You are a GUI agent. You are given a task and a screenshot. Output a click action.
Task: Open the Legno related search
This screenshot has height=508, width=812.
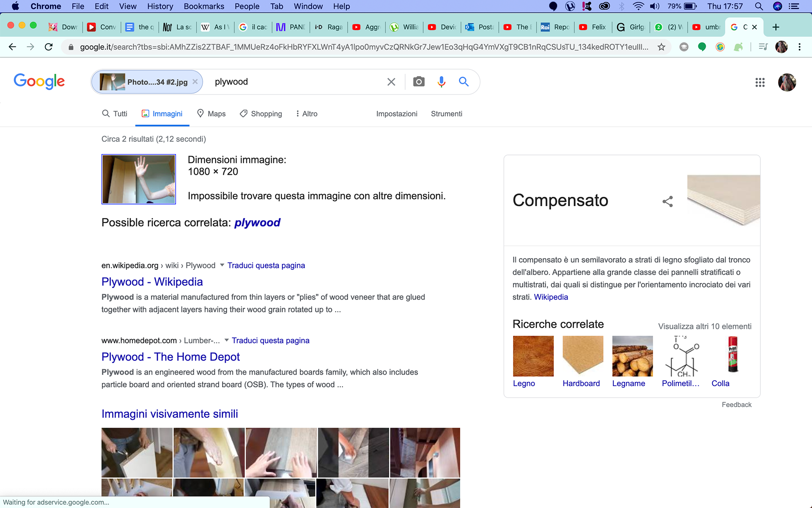coord(533,362)
